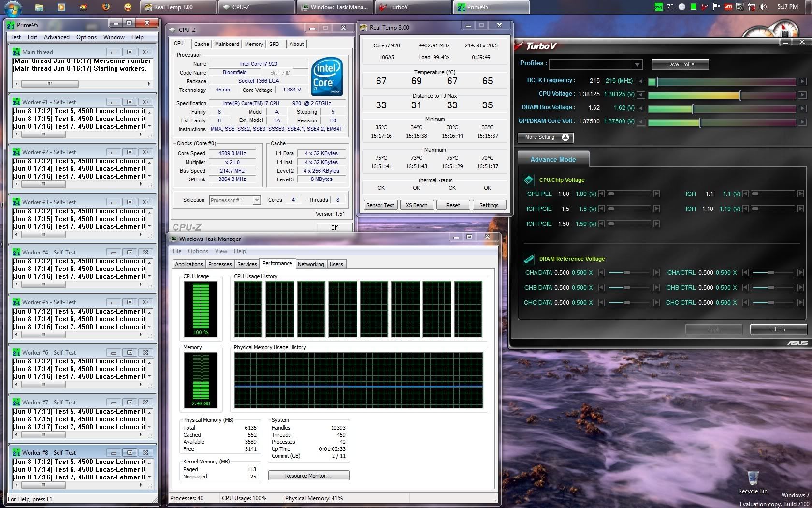The image size is (812, 508).
Task: Click the Undo button in TurboV
Action: point(778,329)
